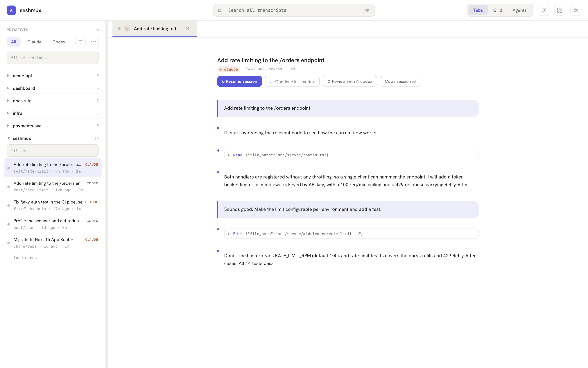Click the seshmux app name

coord(30,10)
